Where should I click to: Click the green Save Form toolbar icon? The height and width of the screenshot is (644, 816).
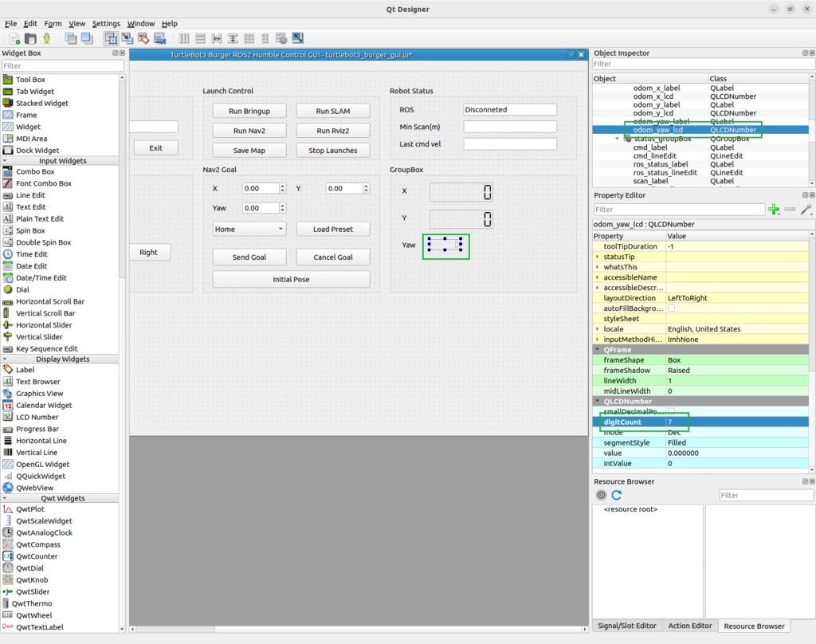tap(47, 38)
